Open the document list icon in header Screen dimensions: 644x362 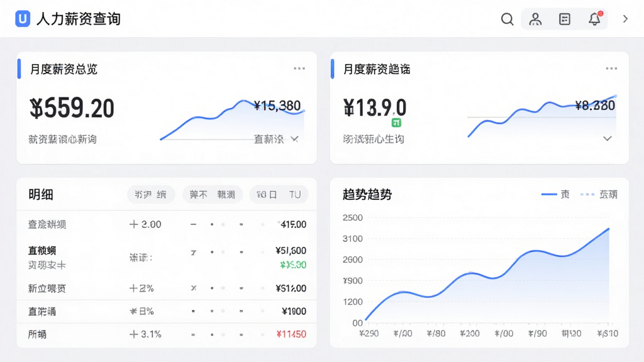pyautogui.click(x=565, y=19)
